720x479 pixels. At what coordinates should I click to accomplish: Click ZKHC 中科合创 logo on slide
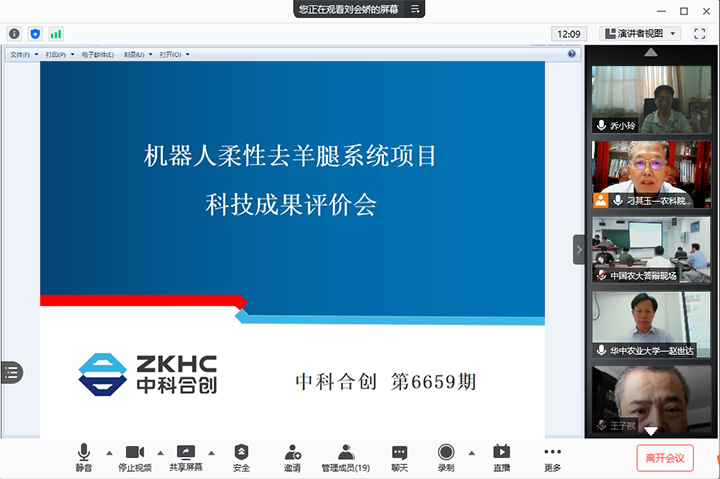tap(148, 374)
